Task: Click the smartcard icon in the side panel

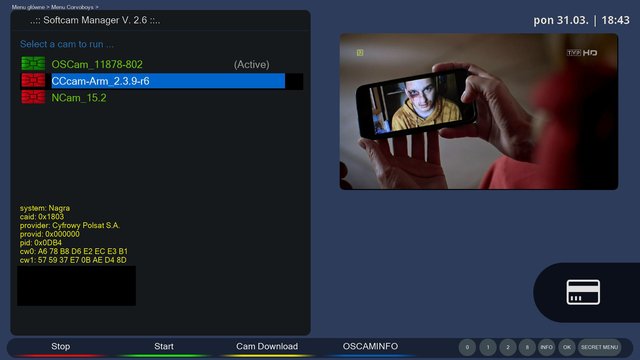Action: (x=583, y=292)
